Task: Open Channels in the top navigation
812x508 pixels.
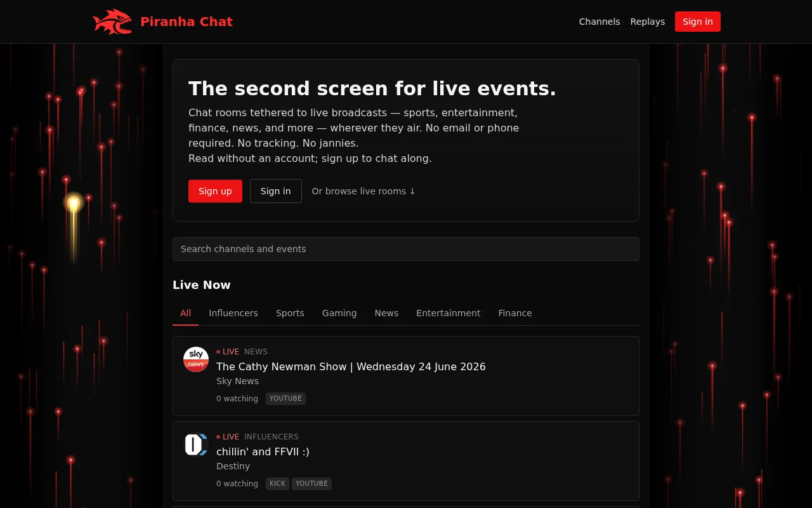Action: pyautogui.click(x=599, y=22)
